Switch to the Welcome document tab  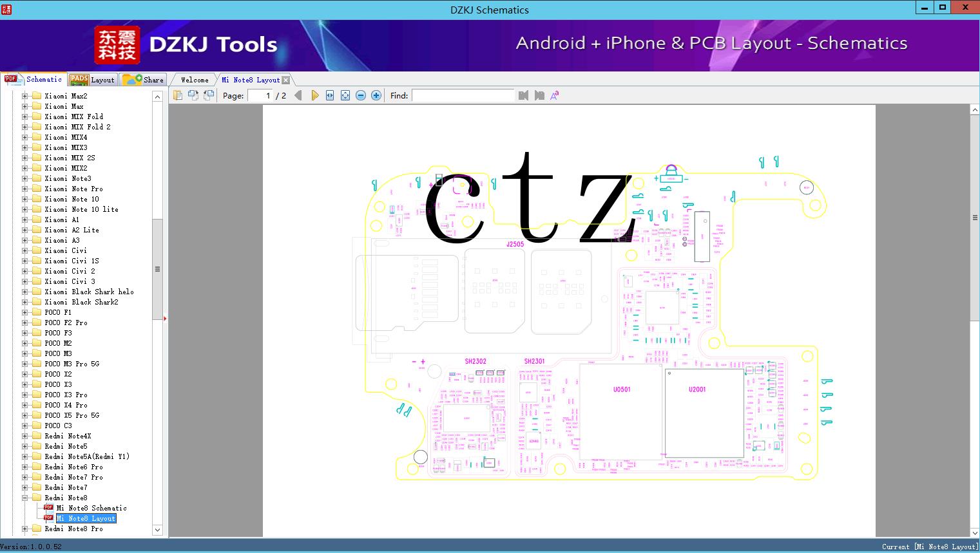(x=195, y=80)
